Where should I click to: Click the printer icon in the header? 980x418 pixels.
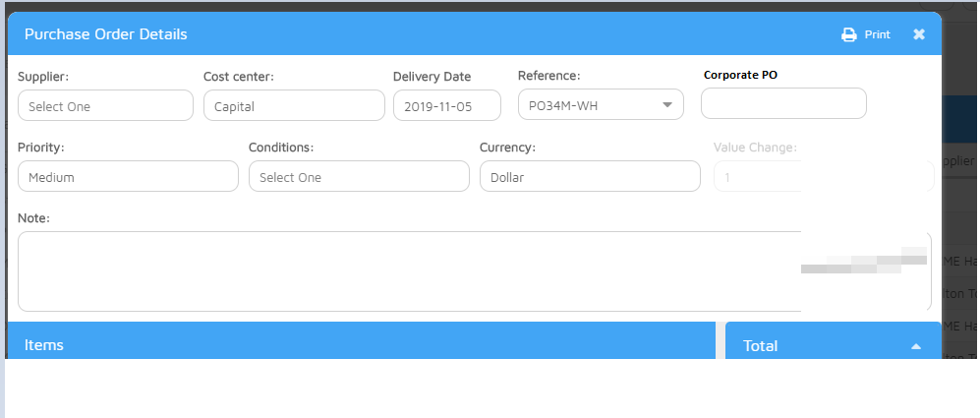pyautogui.click(x=849, y=34)
